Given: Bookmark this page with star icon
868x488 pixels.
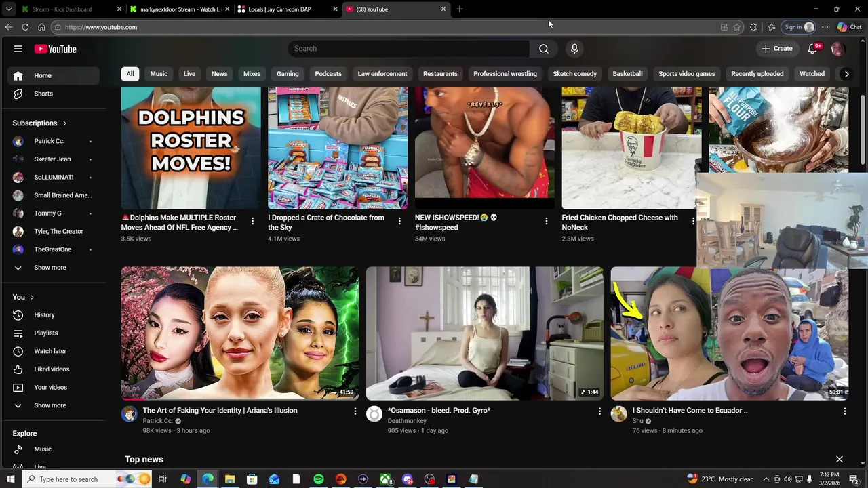Looking at the screenshot, I should (x=737, y=27).
